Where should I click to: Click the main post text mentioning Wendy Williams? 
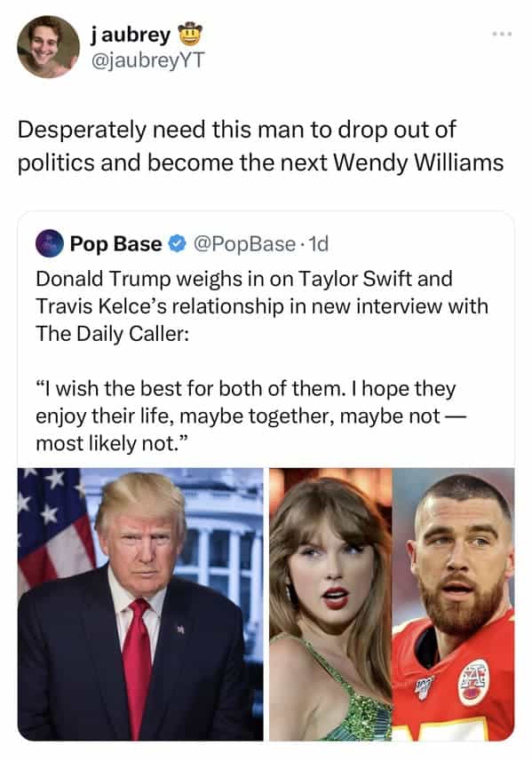[x=260, y=146]
